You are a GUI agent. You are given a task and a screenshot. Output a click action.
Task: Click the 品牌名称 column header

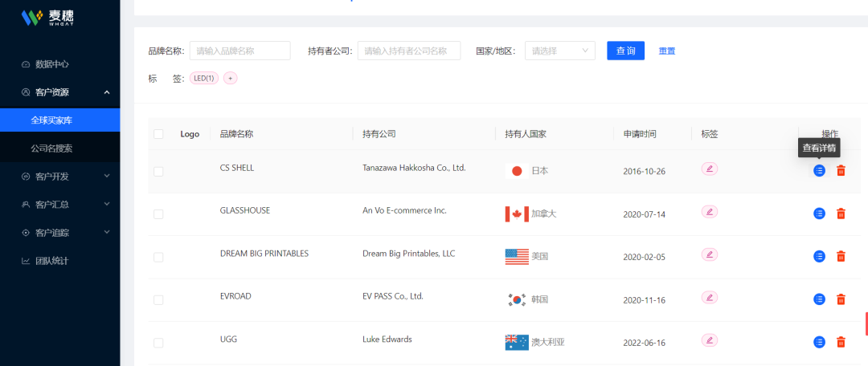[236, 134]
